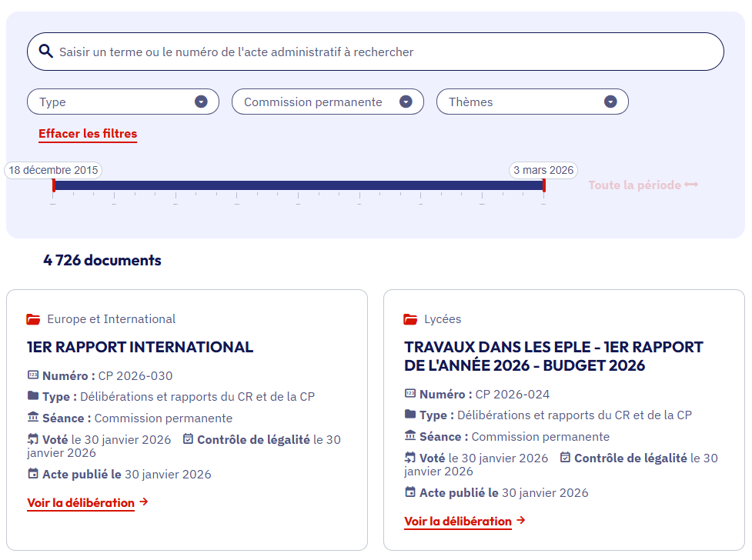Open the Thèmes filter dropdown
The height and width of the screenshot is (560, 752).
532,102
